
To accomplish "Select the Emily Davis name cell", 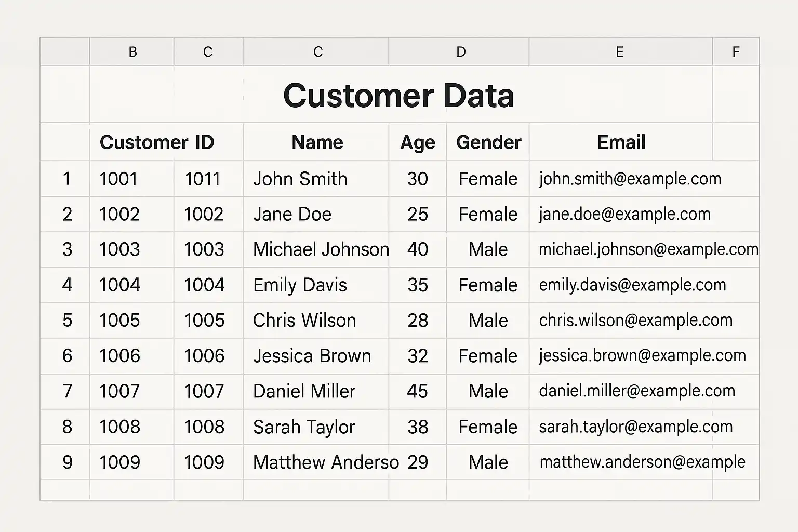I will click(300, 285).
